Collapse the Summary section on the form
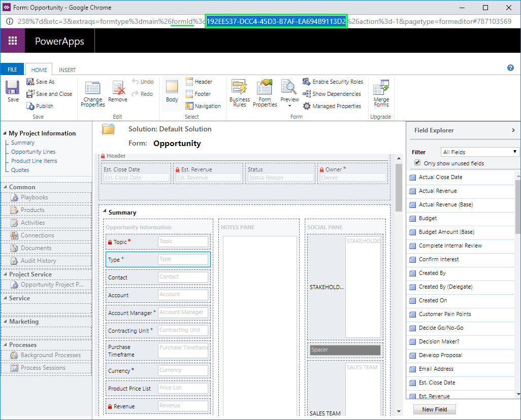The width and height of the screenshot is (521, 420). tap(105, 212)
